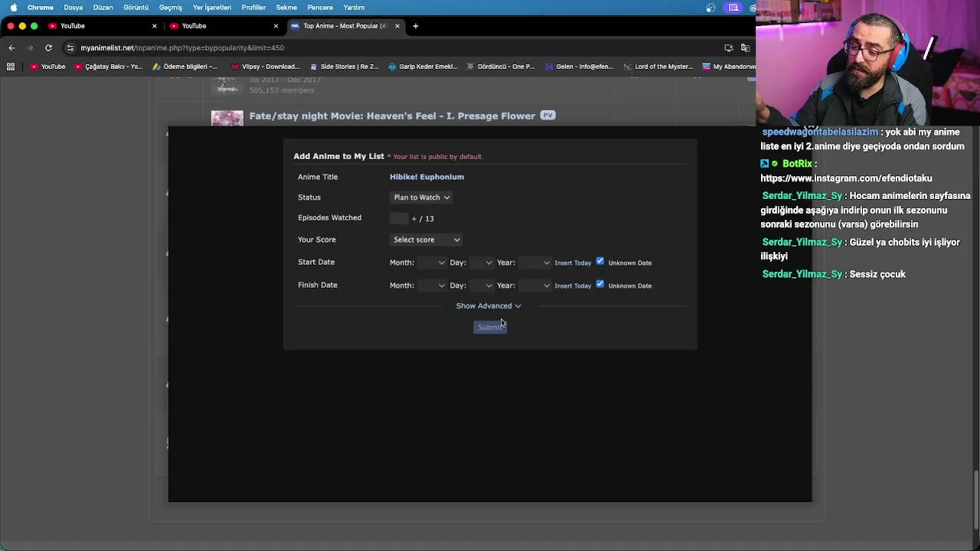Click Insert Today for Start Date
Image resolution: width=980 pixels, height=551 pixels.
coord(573,262)
